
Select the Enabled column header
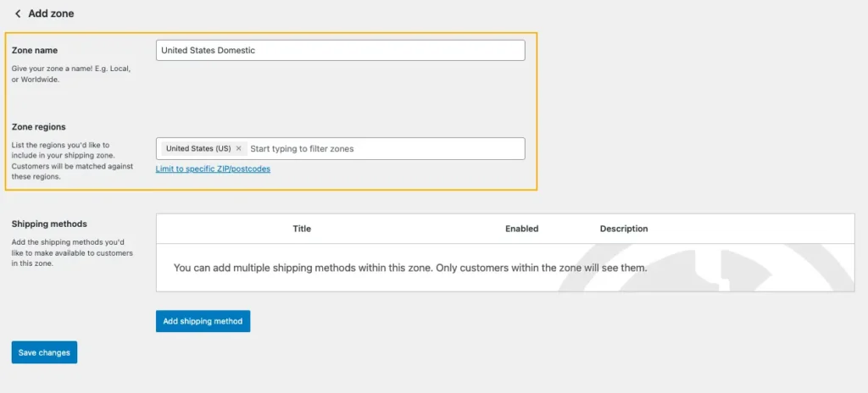[521, 229]
